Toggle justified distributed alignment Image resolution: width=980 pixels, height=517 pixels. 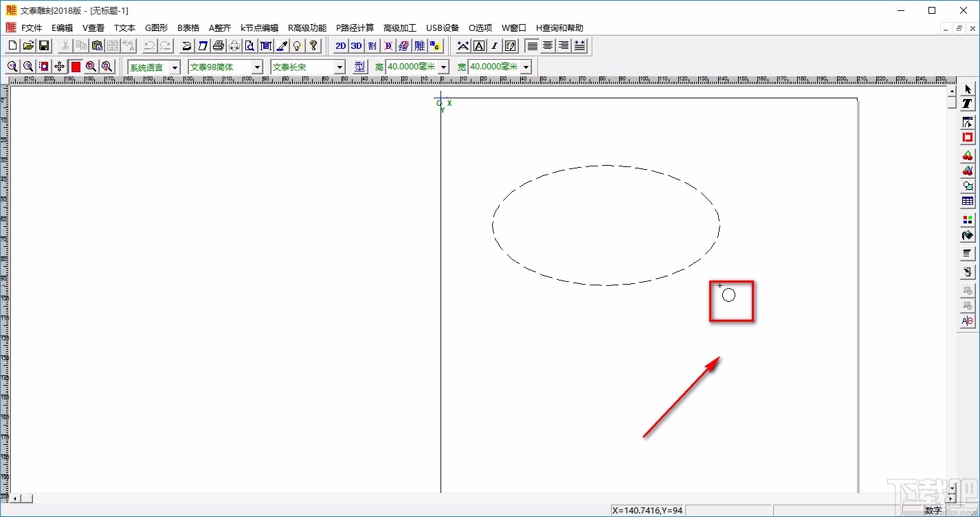pos(579,45)
